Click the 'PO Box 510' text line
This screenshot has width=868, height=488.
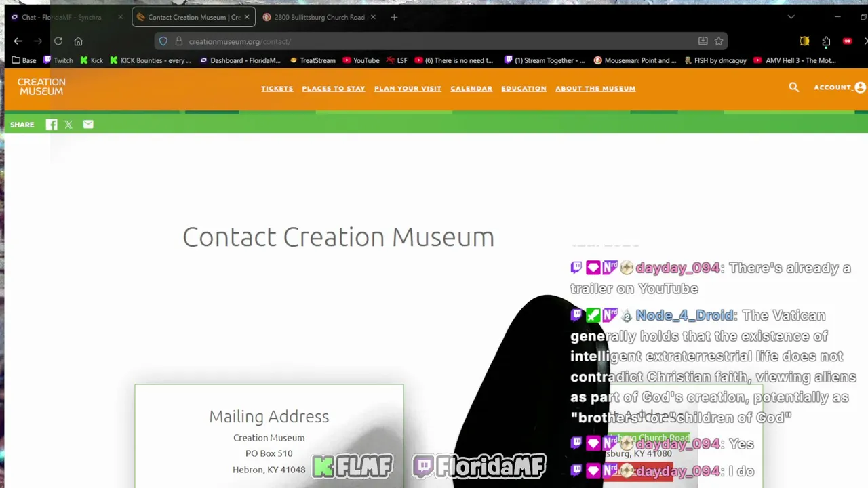pyautogui.click(x=269, y=453)
